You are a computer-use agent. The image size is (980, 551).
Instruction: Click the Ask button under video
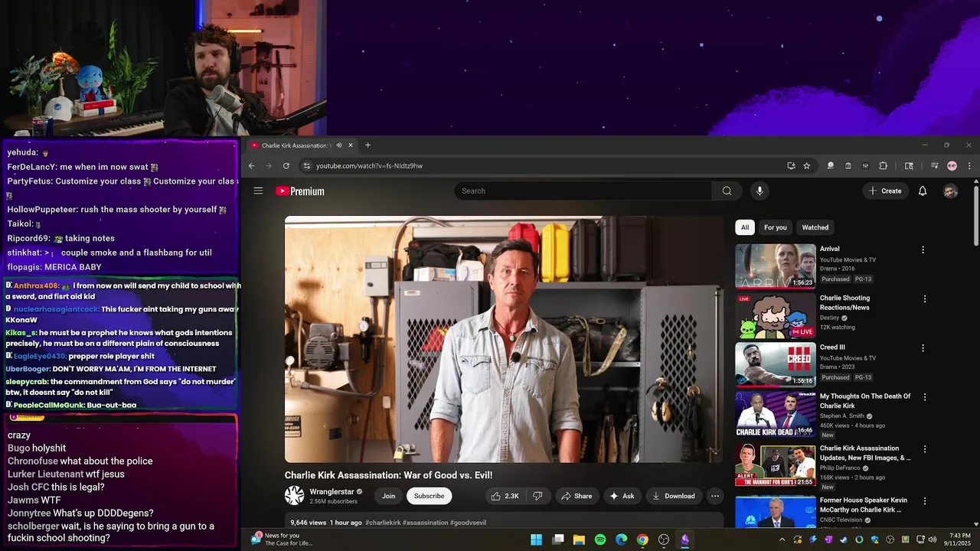pyautogui.click(x=622, y=496)
